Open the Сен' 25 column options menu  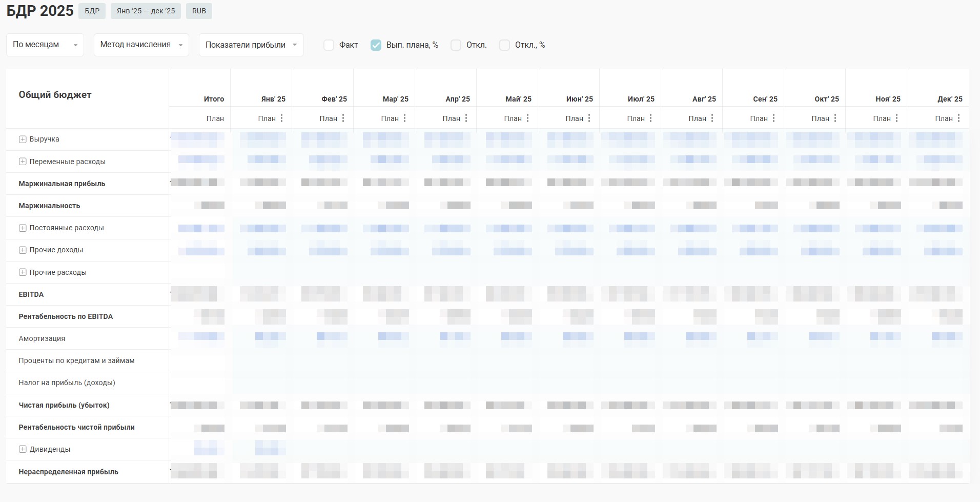[773, 118]
